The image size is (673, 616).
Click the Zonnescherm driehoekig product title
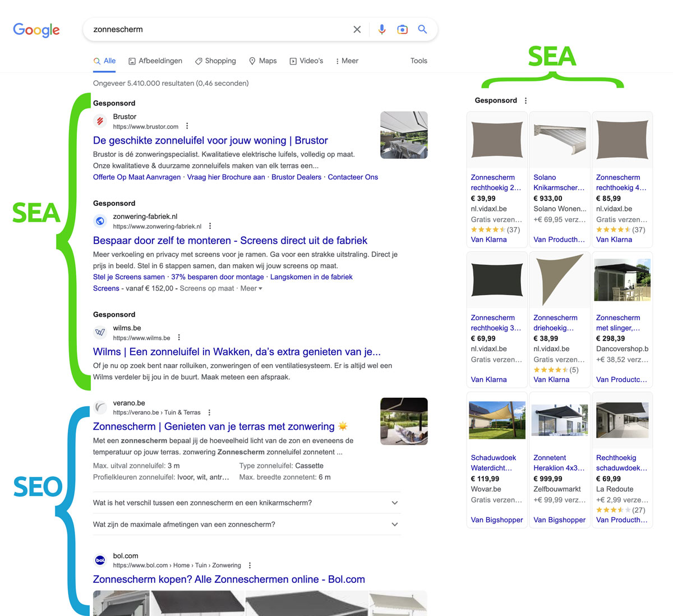coord(555,323)
